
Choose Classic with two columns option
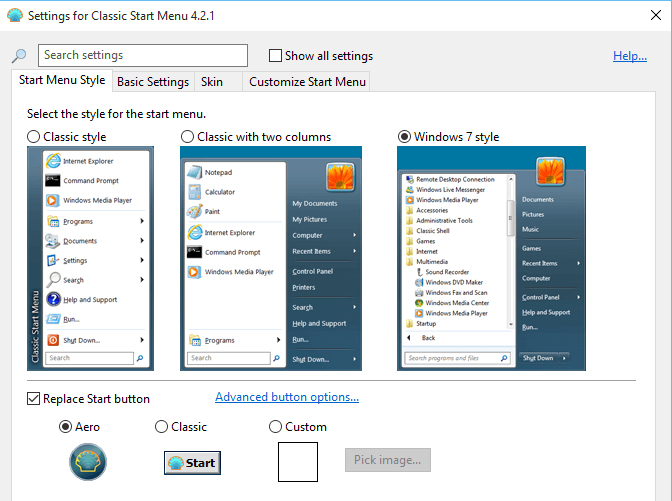coord(188,137)
